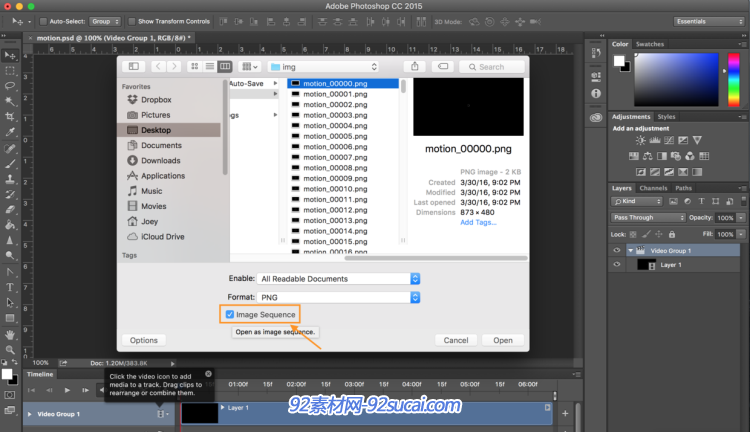The width and height of the screenshot is (750, 432).
Task: Collapse the Video Group 1 layer group
Action: [x=630, y=250]
